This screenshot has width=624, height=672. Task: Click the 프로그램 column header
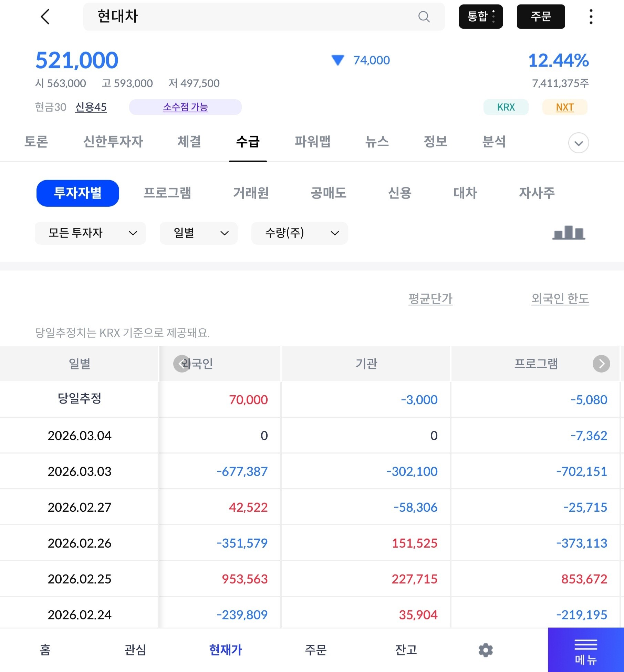pos(536,364)
